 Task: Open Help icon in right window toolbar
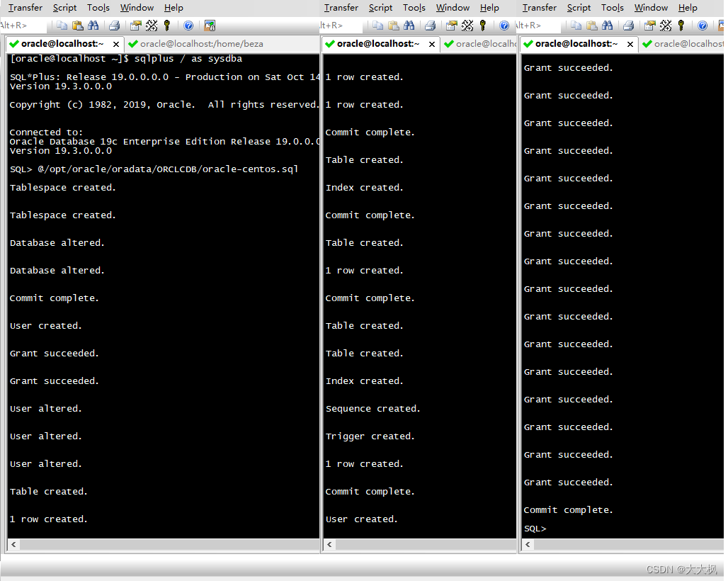[x=703, y=26]
